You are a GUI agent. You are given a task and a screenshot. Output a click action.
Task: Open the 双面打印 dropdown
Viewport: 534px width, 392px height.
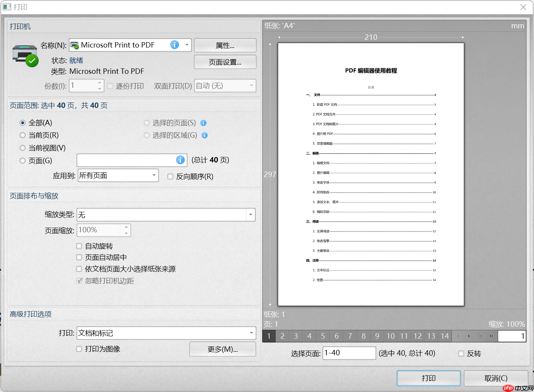click(251, 86)
